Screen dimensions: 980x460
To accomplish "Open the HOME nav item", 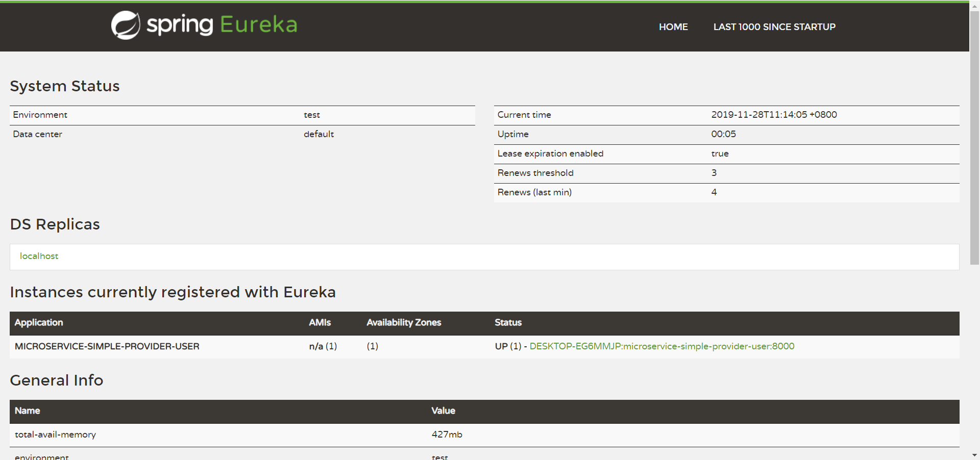I will pos(673,27).
